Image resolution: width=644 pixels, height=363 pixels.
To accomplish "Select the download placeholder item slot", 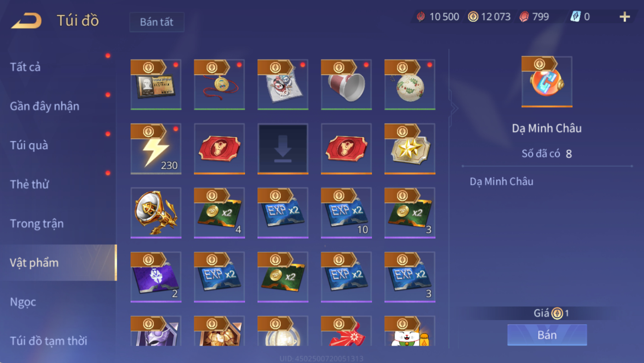I will [x=283, y=149].
